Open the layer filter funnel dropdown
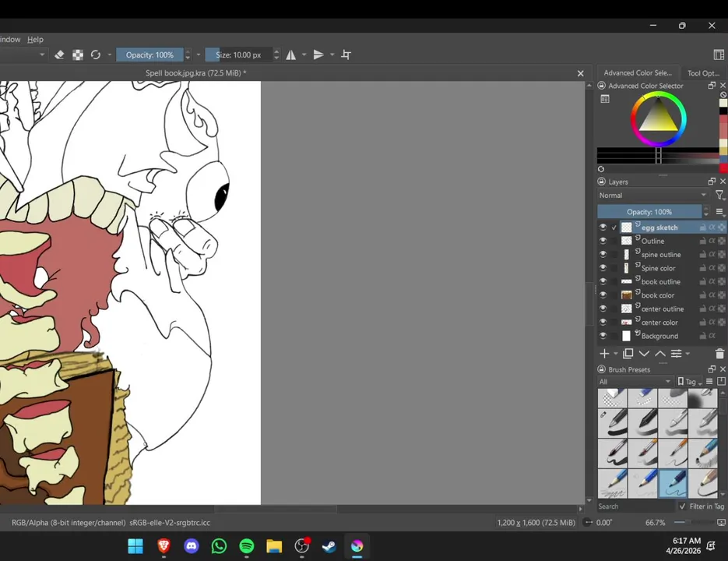This screenshot has width=728, height=561. click(x=719, y=196)
